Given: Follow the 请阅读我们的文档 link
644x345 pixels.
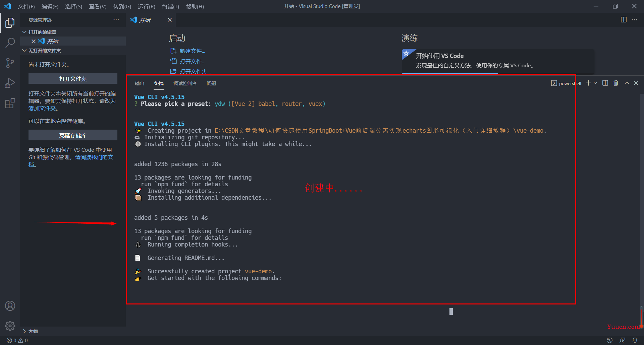Looking at the screenshot, I should point(94,157).
